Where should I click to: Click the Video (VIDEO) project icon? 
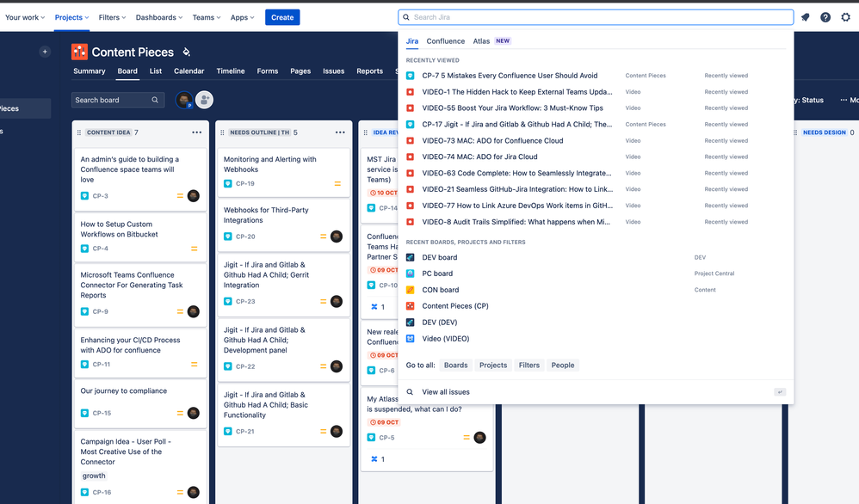410,339
